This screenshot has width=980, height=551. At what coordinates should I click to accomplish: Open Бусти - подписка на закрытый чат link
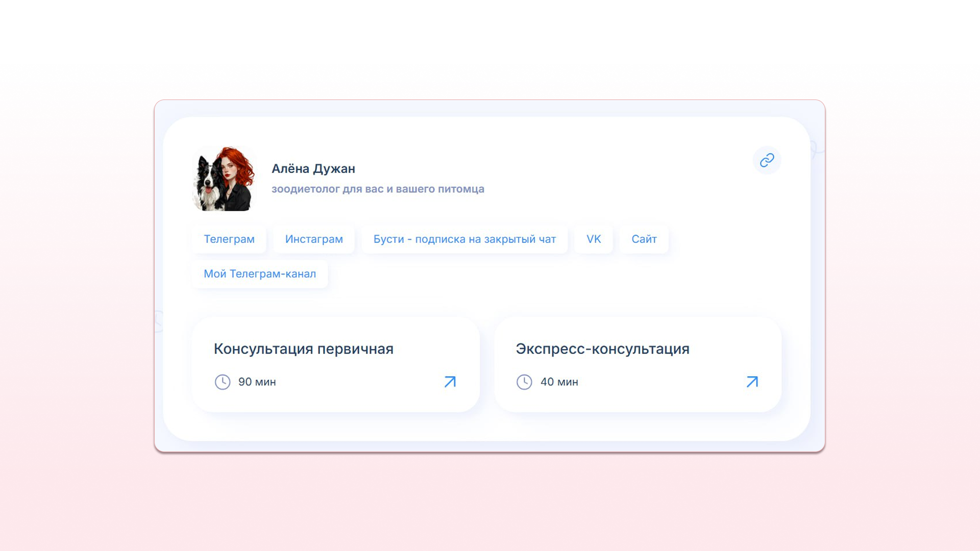pos(464,239)
